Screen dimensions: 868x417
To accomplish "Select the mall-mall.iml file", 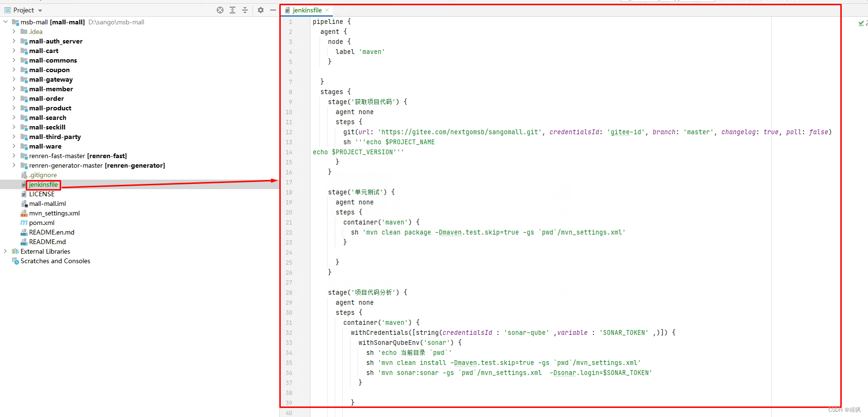I will pyautogui.click(x=47, y=203).
